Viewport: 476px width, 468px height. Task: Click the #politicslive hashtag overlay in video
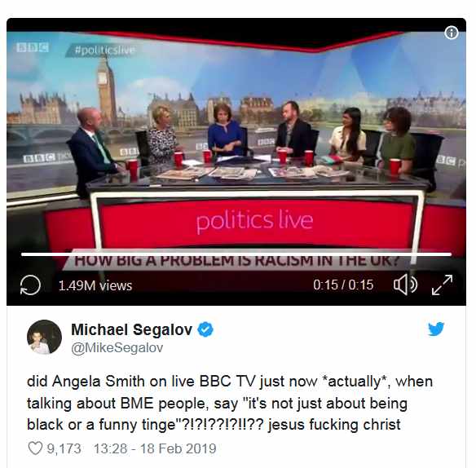click(x=104, y=50)
